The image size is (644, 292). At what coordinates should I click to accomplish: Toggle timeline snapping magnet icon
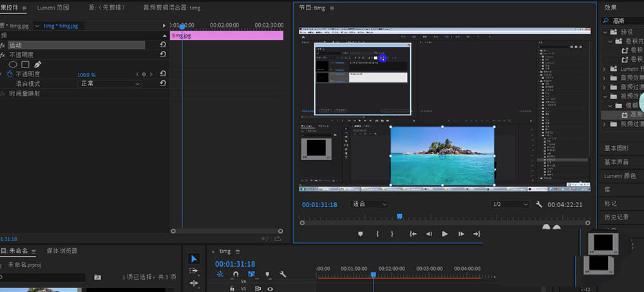click(236, 275)
